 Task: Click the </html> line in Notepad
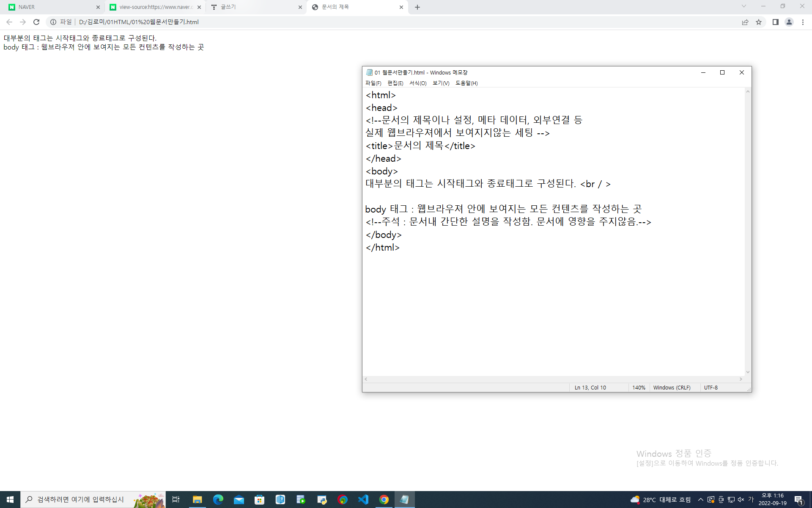click(x=383, y=247)
